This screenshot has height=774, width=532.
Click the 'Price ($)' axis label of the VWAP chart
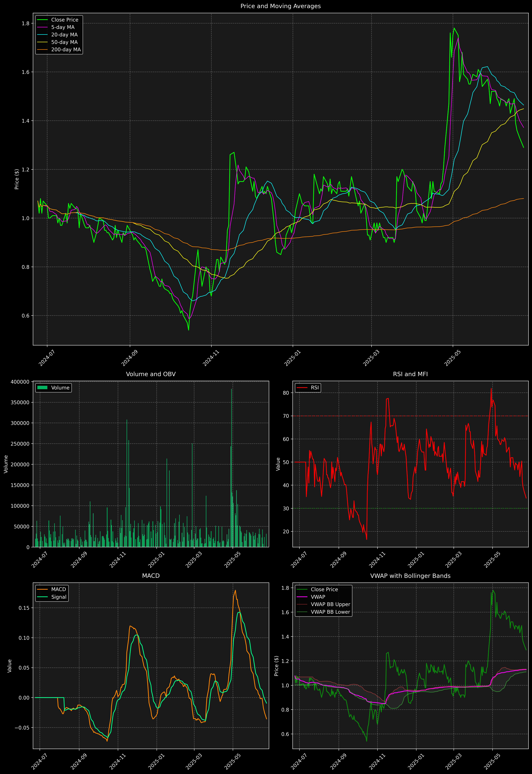(276, 666)
